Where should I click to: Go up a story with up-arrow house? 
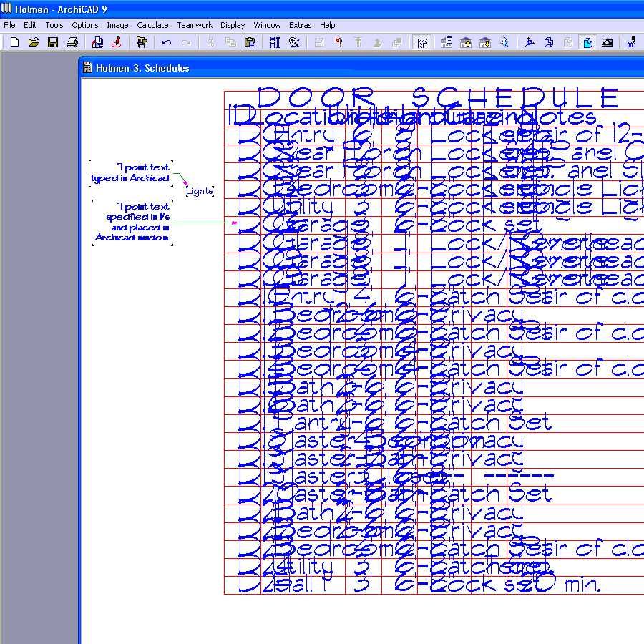click(466, 42)
